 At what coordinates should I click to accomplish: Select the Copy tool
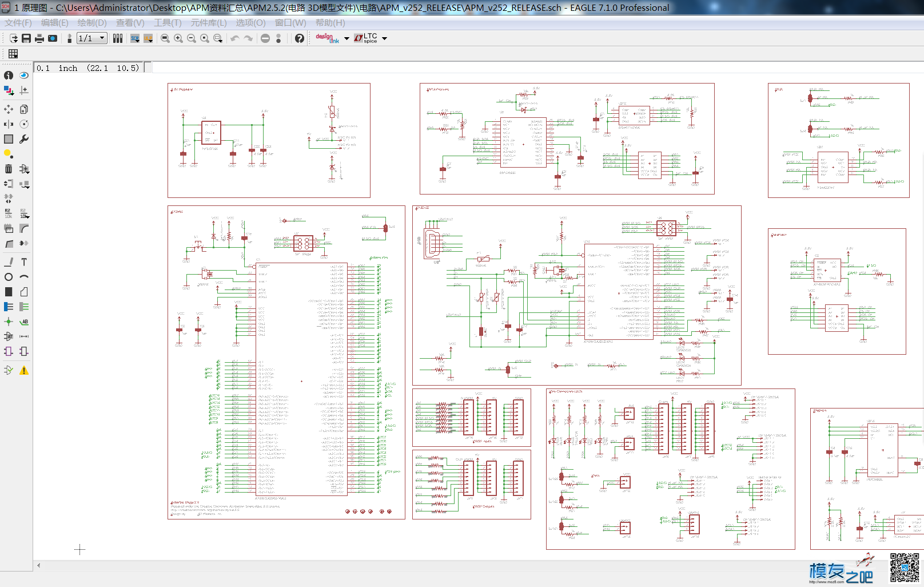(x=24, y=109)
